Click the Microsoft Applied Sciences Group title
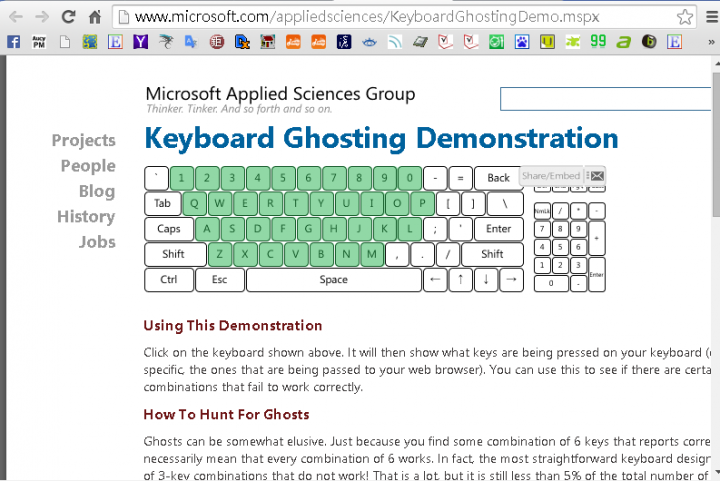The image size is (720, 481). pos(280,94)
